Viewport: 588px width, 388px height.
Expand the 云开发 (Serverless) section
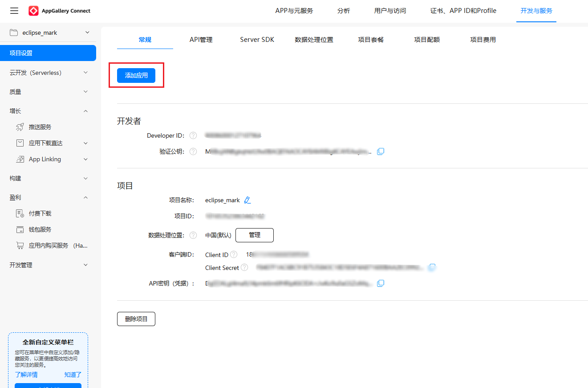[86, 73]
